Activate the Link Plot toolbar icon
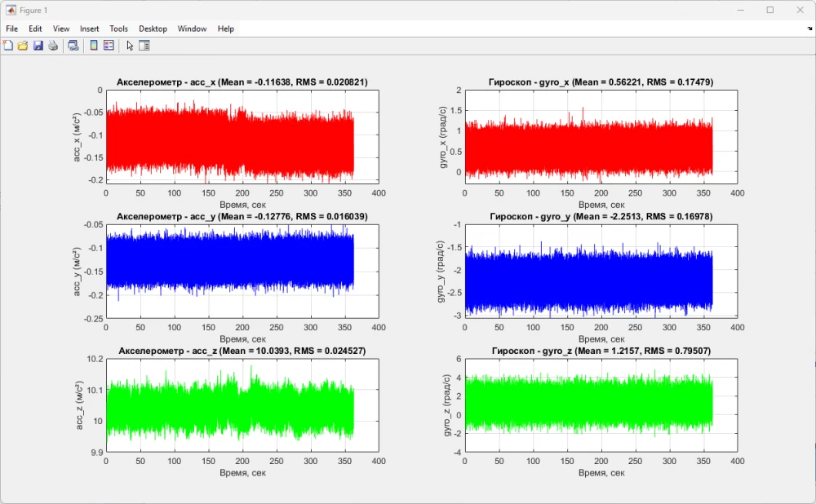Screen dimensions: 816x504 [73, 45]
